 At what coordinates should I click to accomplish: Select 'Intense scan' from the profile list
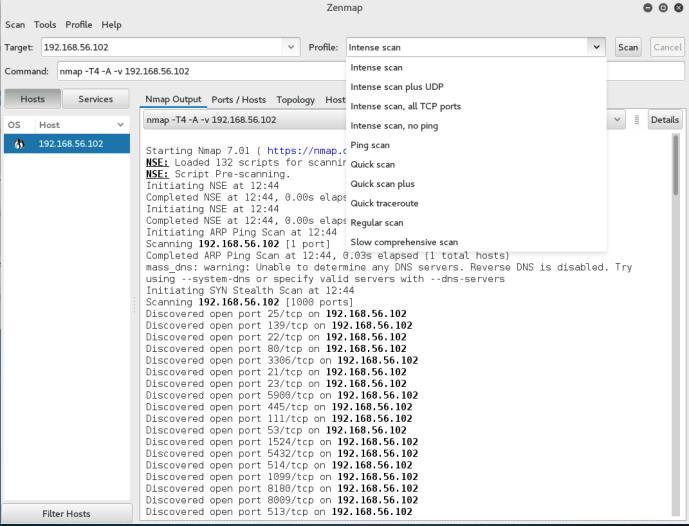(x=476, y=67)
